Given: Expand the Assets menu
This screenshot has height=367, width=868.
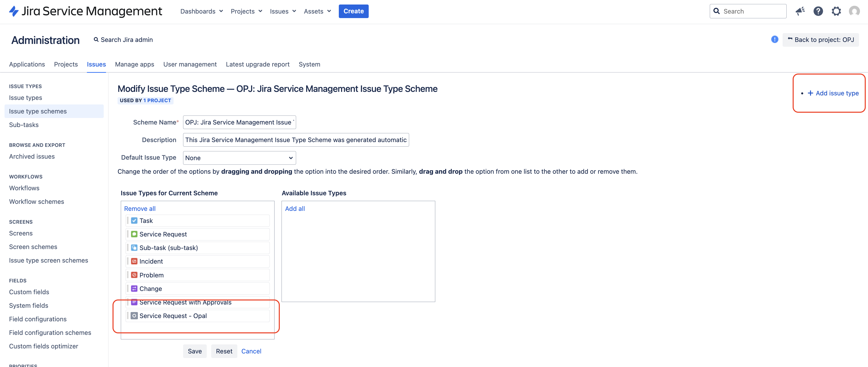Looking at the screenshot, I should coord(317,11).
